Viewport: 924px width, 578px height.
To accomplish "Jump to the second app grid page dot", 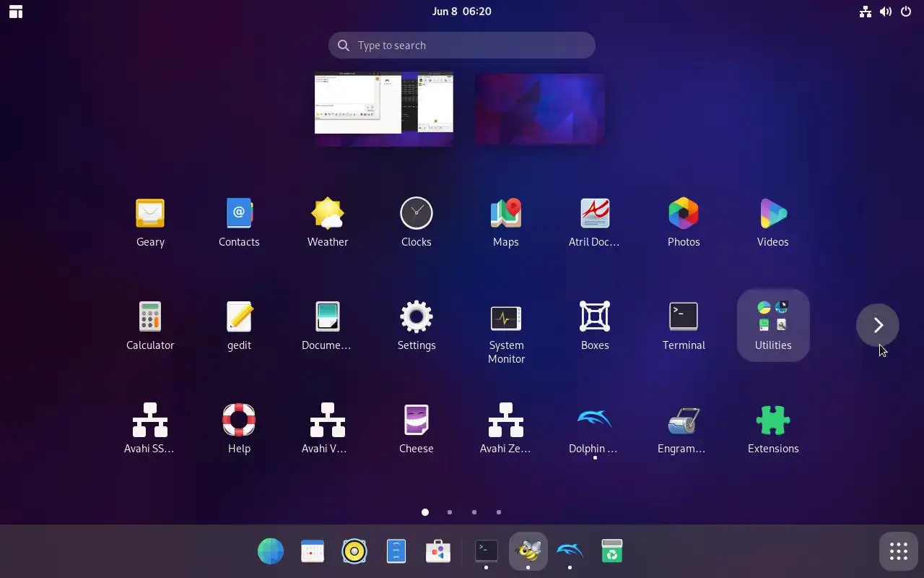I will coord(450,512).
